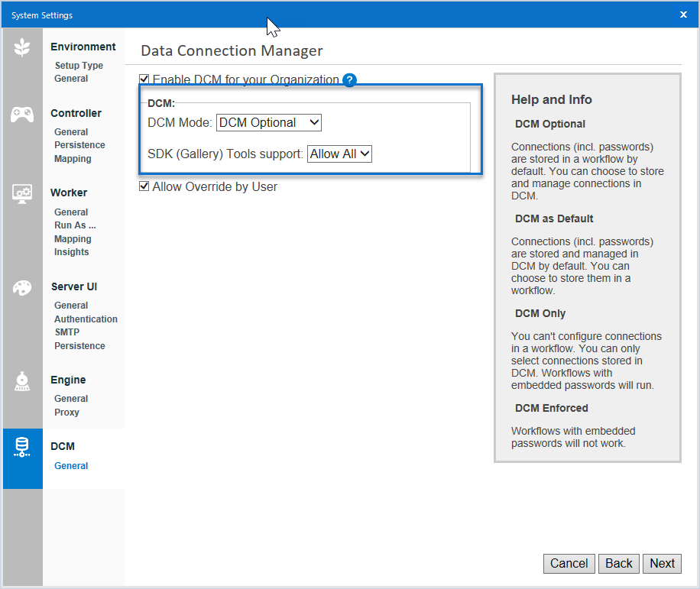Open Environment settings via the leaf icon
This screenshot has width=700, height=589.
[x=22, y=47]
